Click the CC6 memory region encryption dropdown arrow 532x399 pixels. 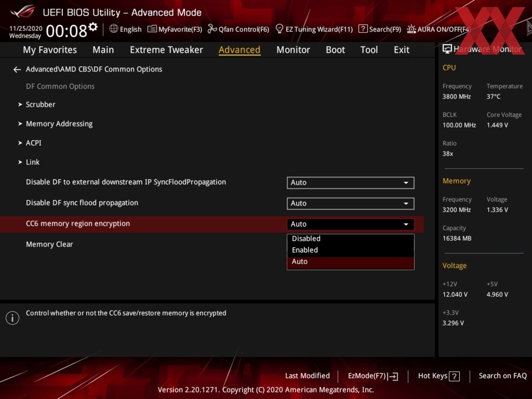click(x=406, y=224)
